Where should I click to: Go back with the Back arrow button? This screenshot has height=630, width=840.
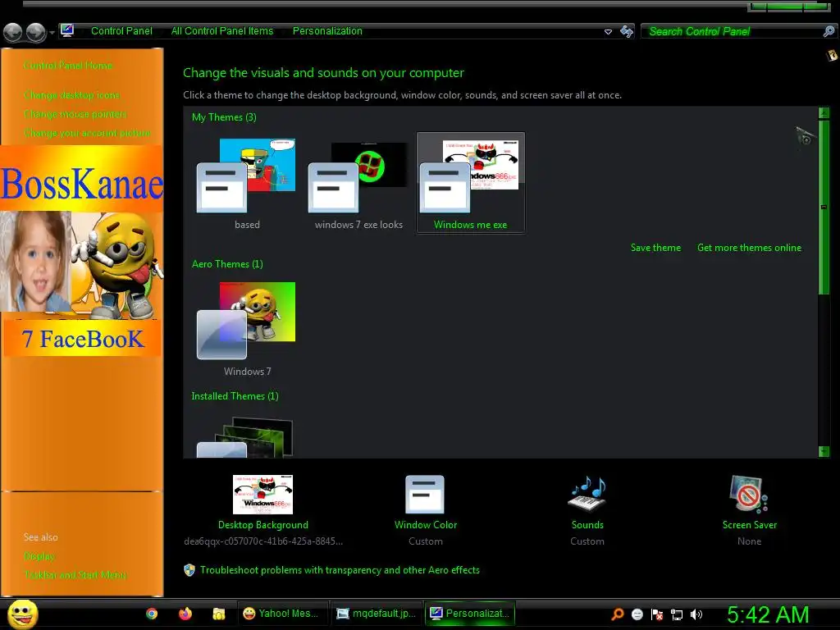pos(13,32)
